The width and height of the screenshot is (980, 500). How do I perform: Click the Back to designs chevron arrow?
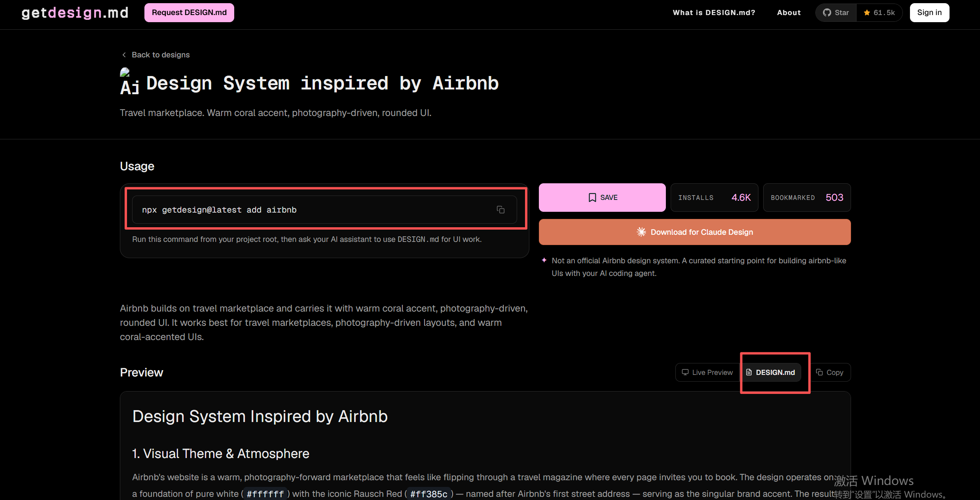click(x=124, y=55)
